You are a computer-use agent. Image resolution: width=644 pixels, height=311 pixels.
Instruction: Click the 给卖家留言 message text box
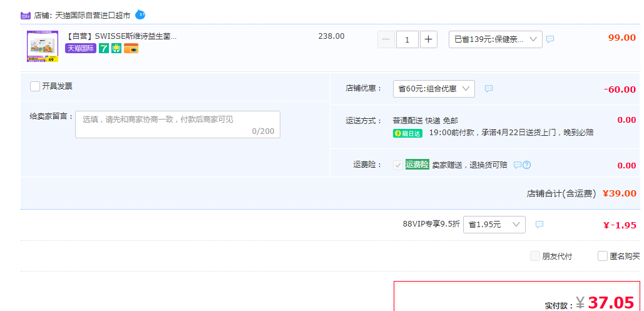(178, 125)
